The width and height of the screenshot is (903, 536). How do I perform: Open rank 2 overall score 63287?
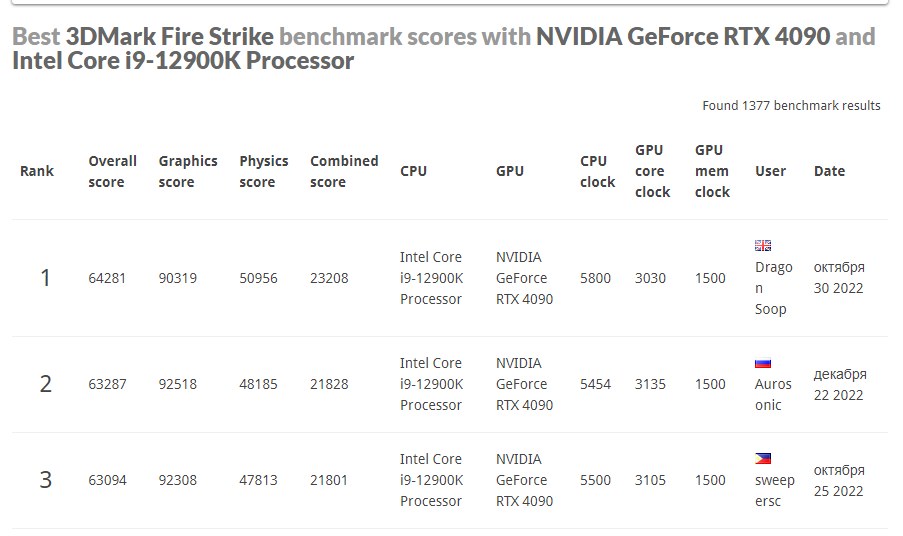point(107,384)
